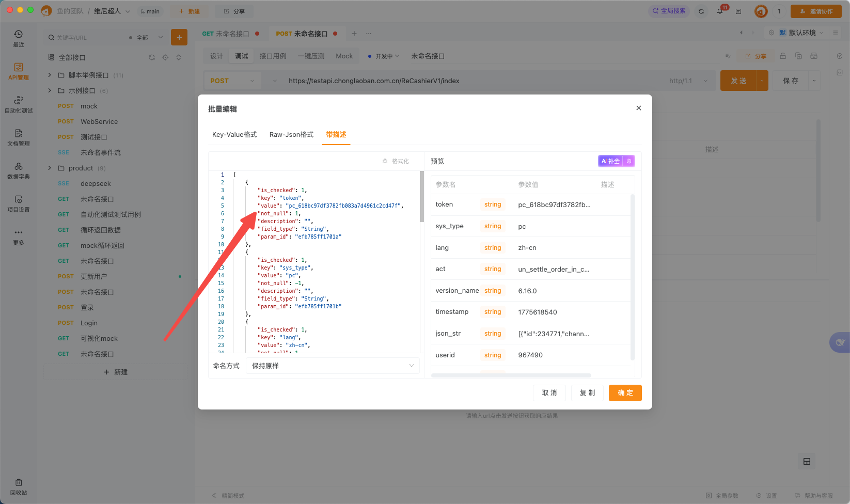Image resolution: width=850 pixels, height=504 pixels.
Task: Open the 全局搜索 search bar
Action: (669, 10)
